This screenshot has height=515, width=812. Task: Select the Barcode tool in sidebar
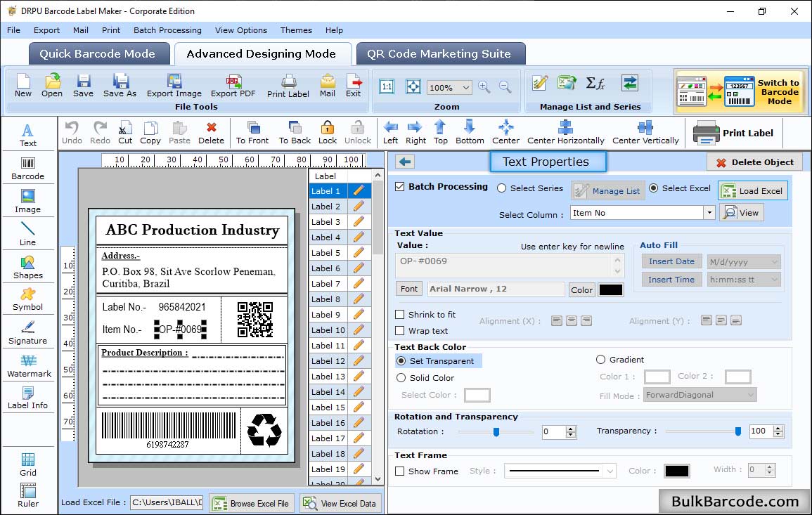pos(27,169)
